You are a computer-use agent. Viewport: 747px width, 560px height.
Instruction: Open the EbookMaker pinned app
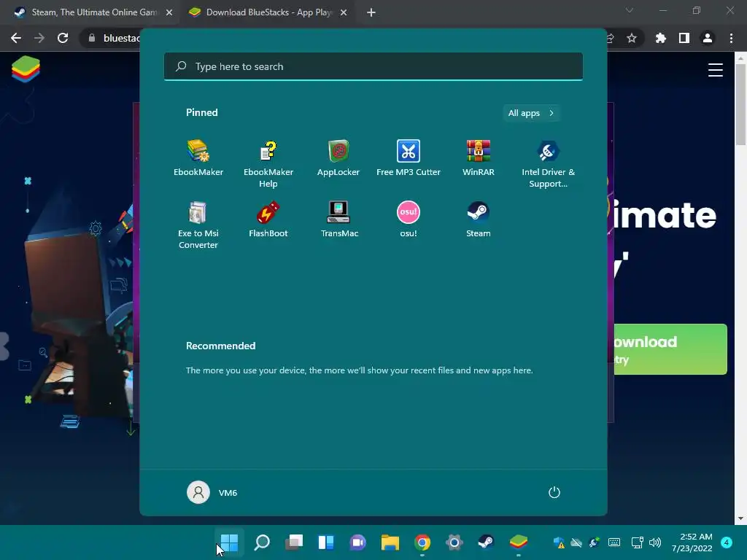[x=198, y=158]
